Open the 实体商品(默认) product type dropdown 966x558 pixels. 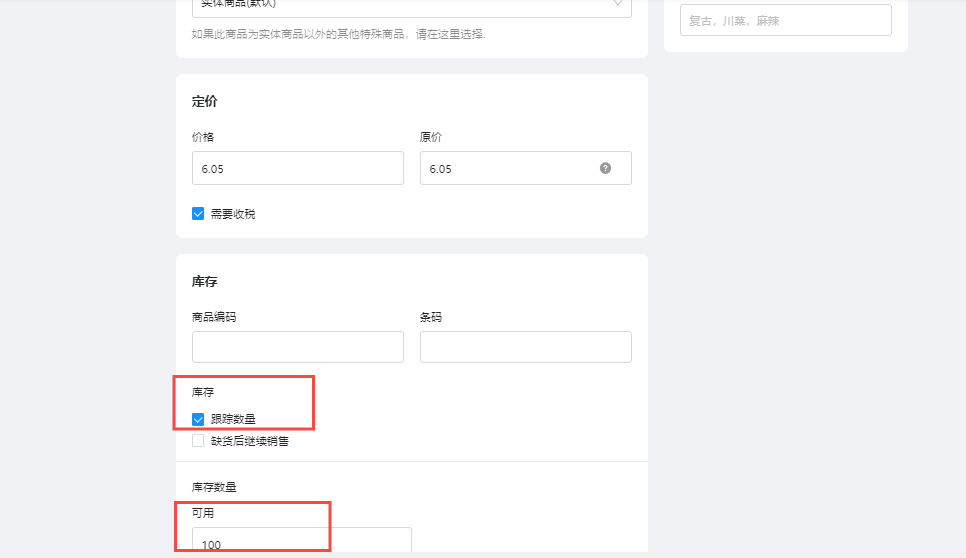[x=412, y=6]
